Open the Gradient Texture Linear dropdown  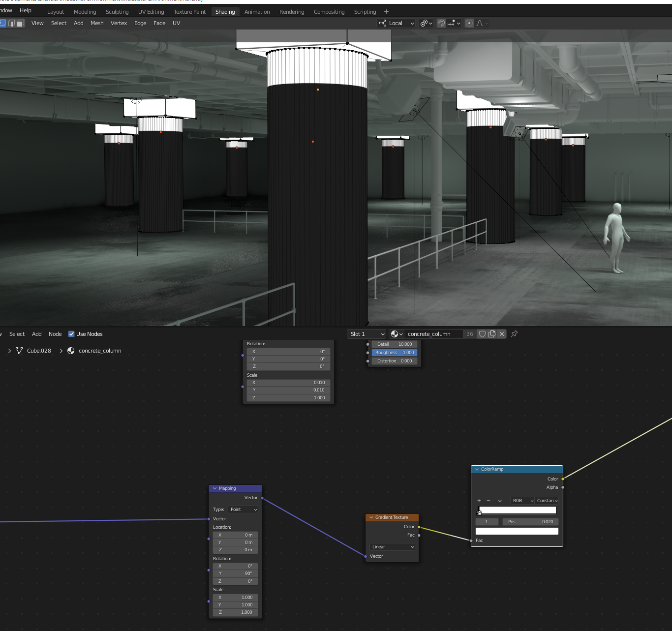[x=393, y=547]
